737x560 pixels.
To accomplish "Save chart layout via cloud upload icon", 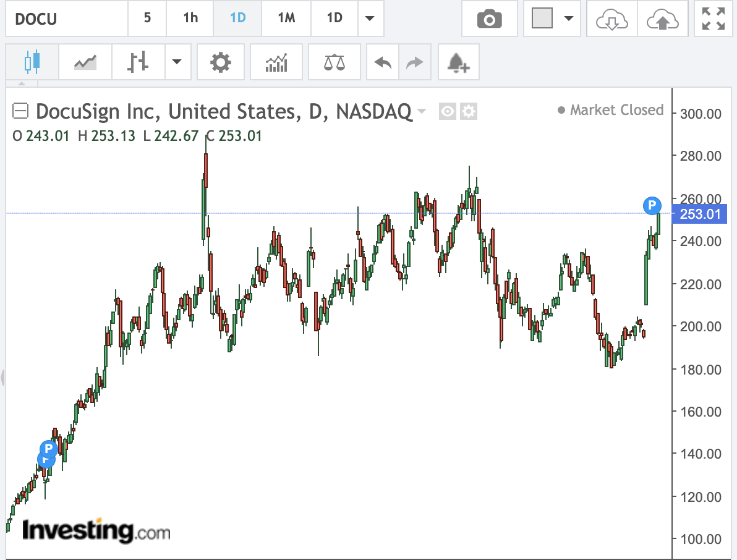I will click(x=662, y=19).
